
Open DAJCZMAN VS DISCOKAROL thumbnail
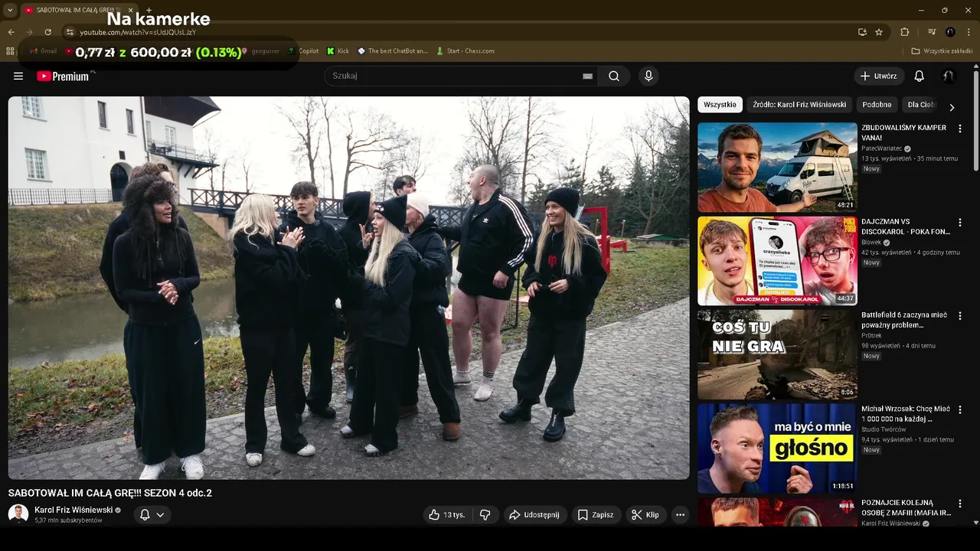point(777,261)
